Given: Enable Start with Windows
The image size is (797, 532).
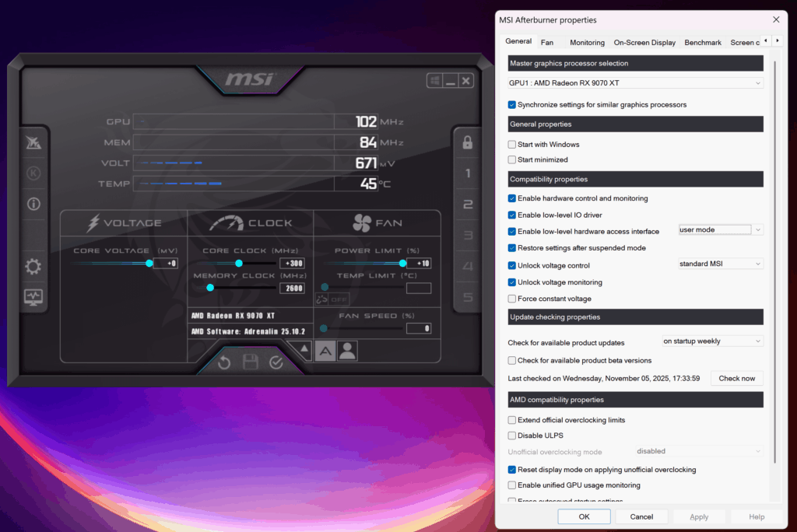Looking at the screenshot, I should [x=512, y=145].
